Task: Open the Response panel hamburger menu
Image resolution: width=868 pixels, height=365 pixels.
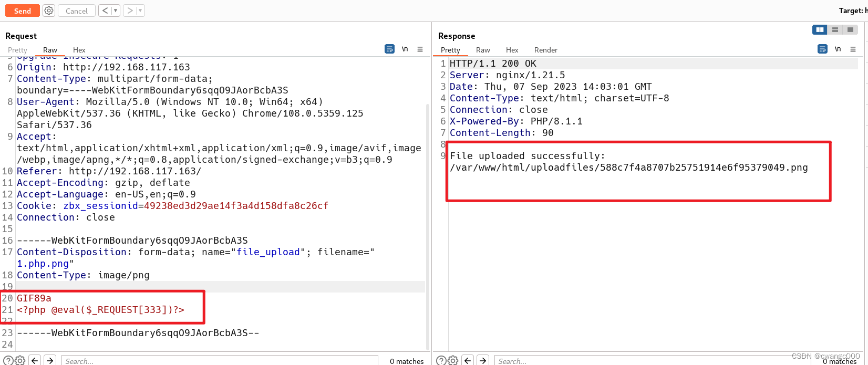Action: [x=853, y=49]
